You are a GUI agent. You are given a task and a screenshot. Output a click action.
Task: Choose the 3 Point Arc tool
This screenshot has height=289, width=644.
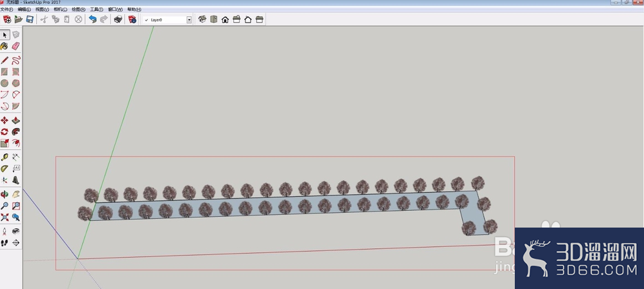(x=5, y=106)
